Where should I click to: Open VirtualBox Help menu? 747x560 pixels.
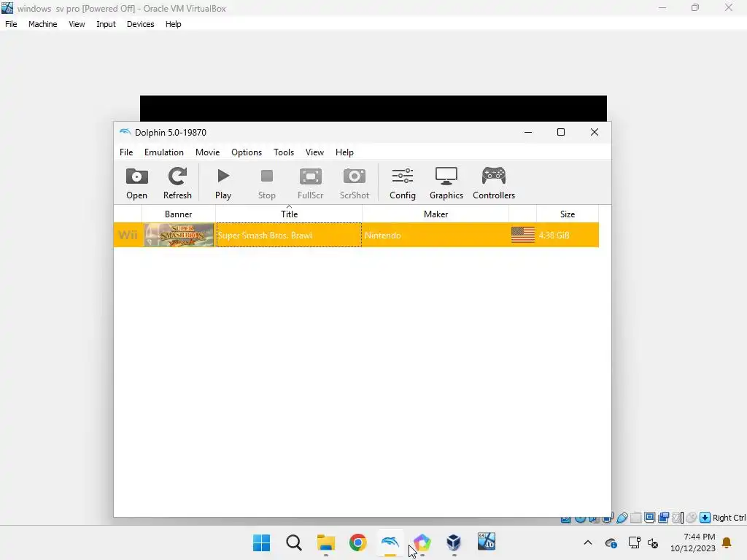click(174, 24)
